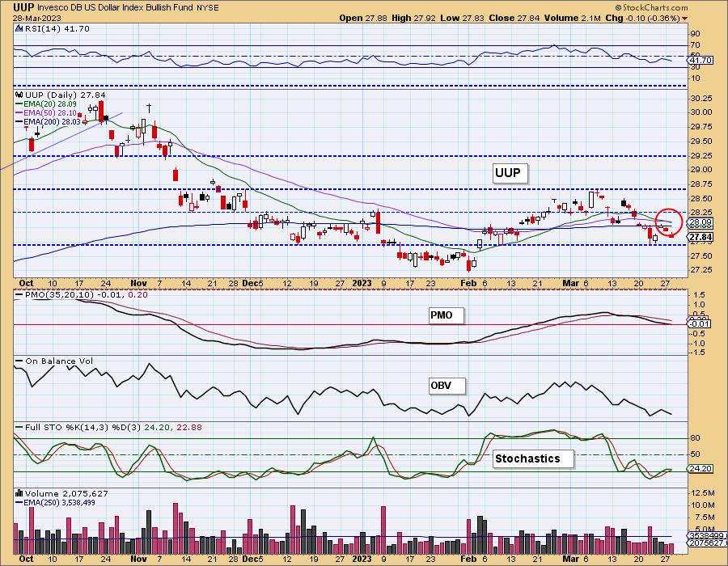This screenshot has width=728, height=566.
Task: Click the UUP ticker symbol in the header
Action: [23, 7]
